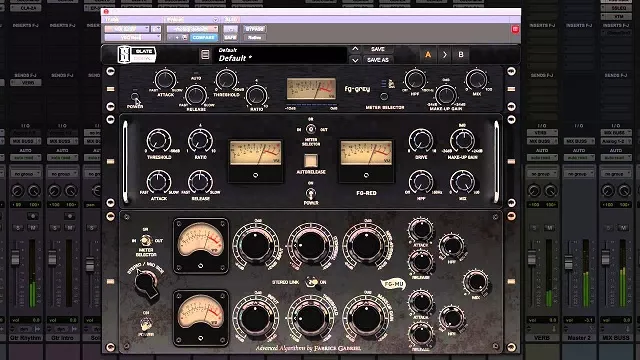Click the MIX BUSS track volume fader

coord(606,258)
